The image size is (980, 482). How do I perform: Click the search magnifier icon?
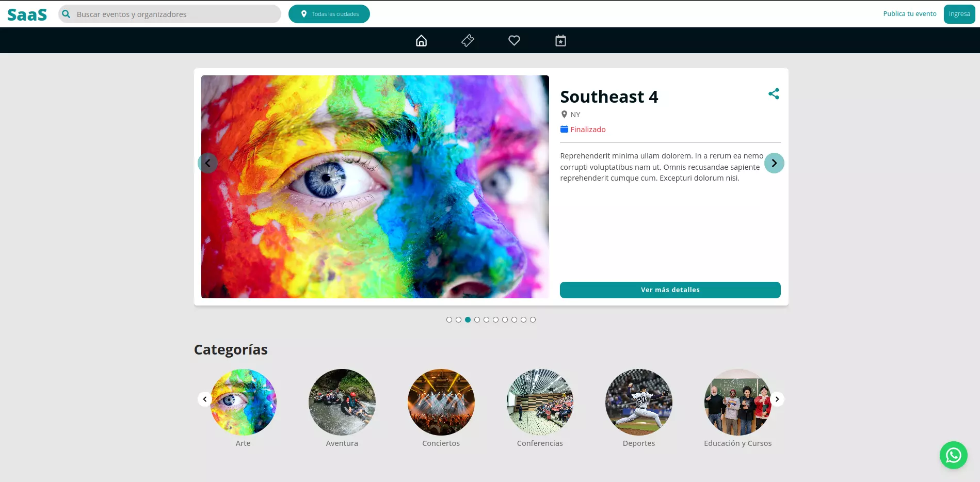click(x=66, y=14)
